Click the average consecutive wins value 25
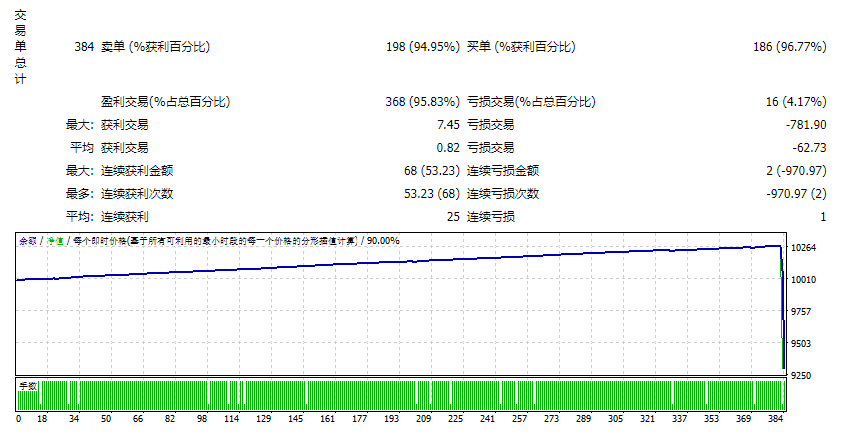Screen dimensions: 842x433 [453, 216]
